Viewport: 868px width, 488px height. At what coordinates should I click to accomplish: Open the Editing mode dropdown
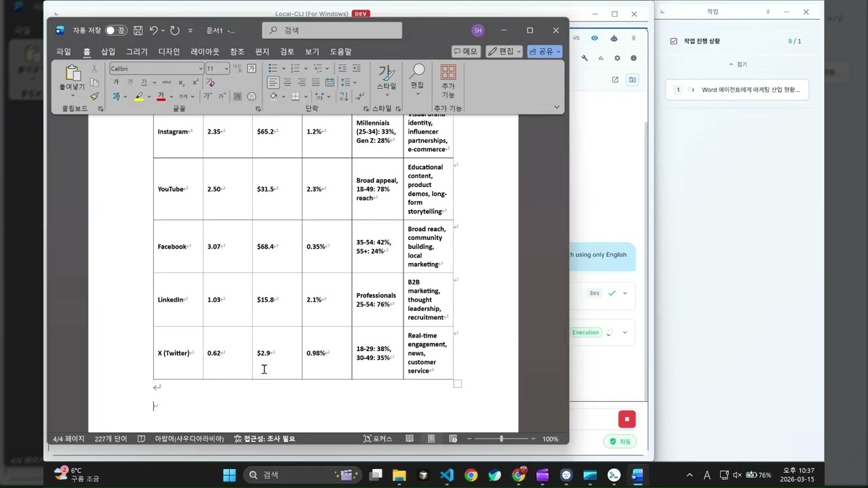[x=505, y=52]
